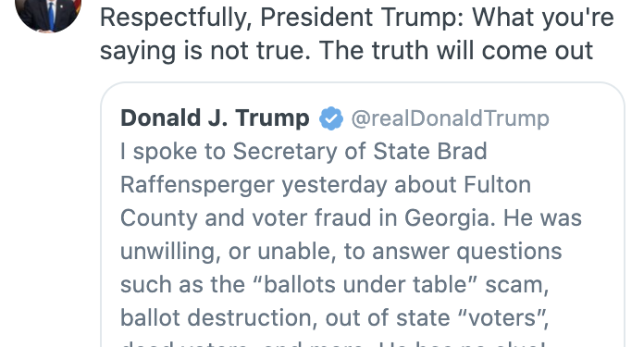Image resolution: width=644 pixels, height=347 pixels.
Task: Visit the @realDonaldTrump handle
Action: [450, 118]
